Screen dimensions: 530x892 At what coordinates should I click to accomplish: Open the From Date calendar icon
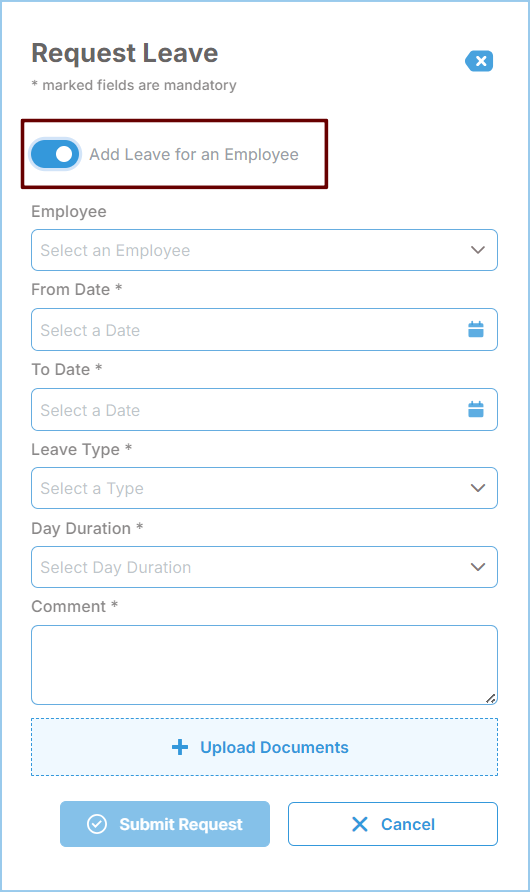476,329
